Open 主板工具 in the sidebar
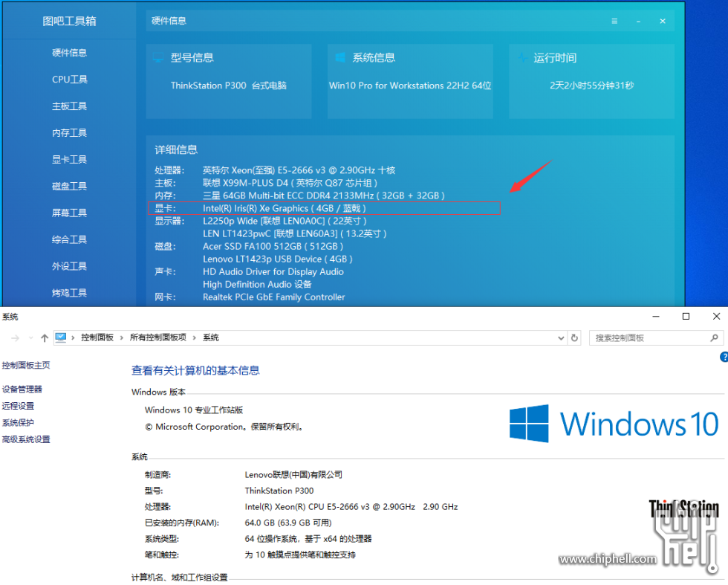 [69, 106]
